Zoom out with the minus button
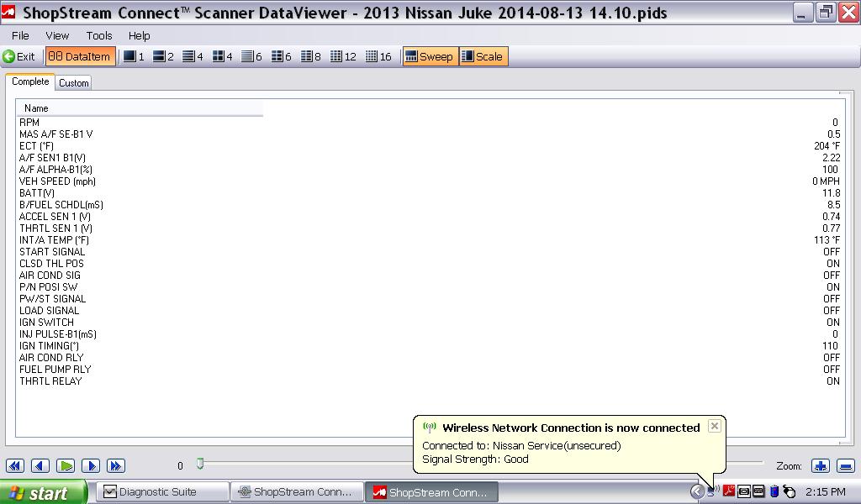Screen dimensions: 861x504 point(846,466)
